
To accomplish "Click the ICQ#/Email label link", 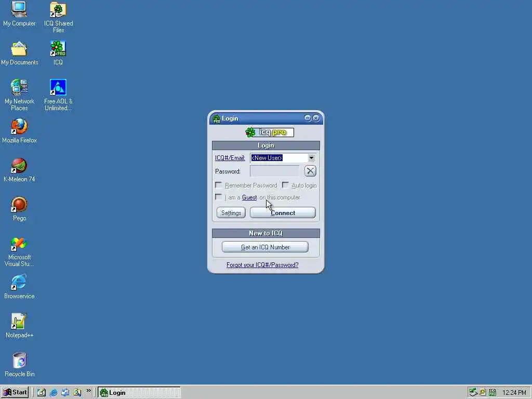I will [x=230, y=158].
